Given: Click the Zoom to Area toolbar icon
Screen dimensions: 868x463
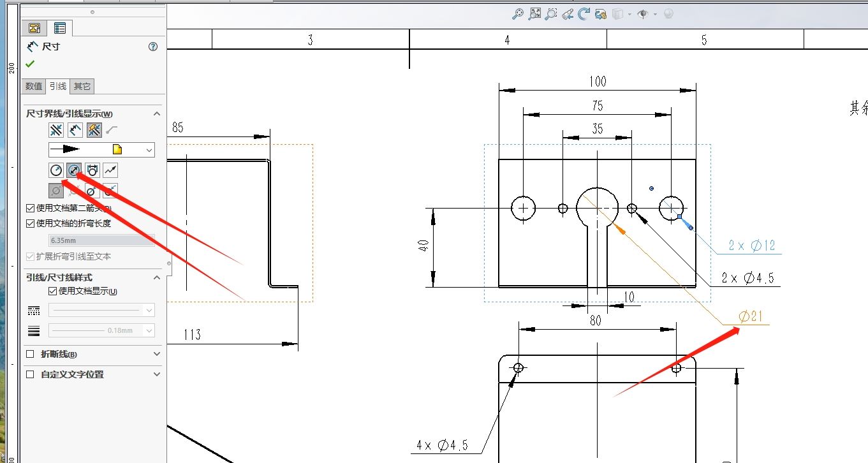Looking at the screenshot, I should pos(551,13).
